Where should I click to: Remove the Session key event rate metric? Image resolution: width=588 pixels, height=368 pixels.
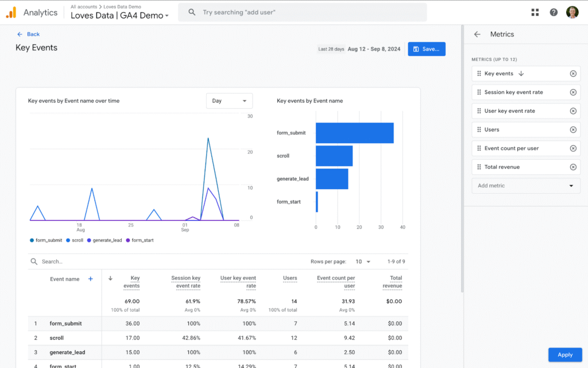[x=573, y=92]
